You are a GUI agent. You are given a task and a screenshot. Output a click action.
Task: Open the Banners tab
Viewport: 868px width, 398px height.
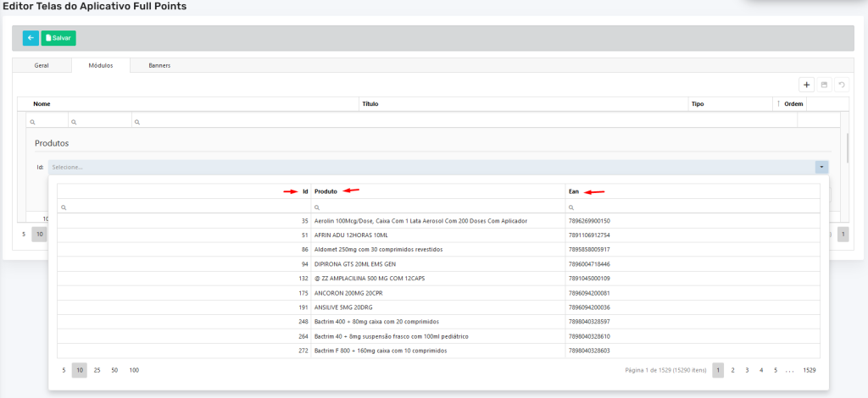159,65
